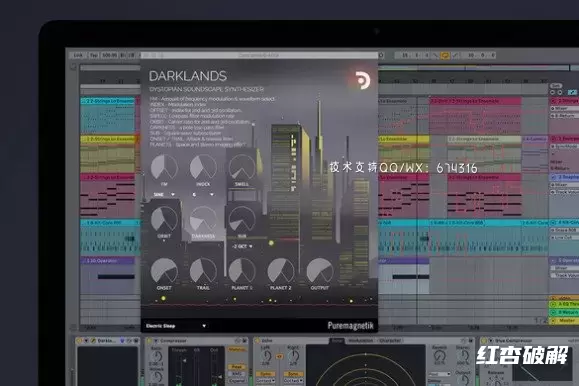This screenshot has width=579, height=386.
Task: Switch to the Modulation tab in Echo
Action: click(360, 341)
